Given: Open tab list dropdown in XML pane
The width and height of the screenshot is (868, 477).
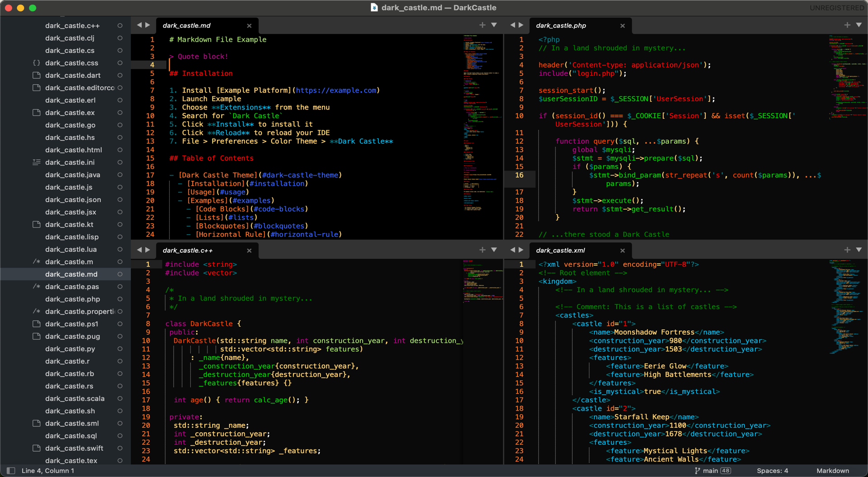Looking at the screenshot, I should pyautogui.click(x=859, y=250).
